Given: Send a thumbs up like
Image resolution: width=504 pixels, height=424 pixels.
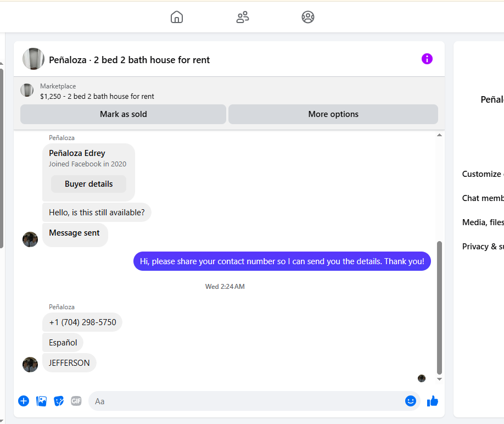Looking at the screenshot, I should (x=432, y=401).
